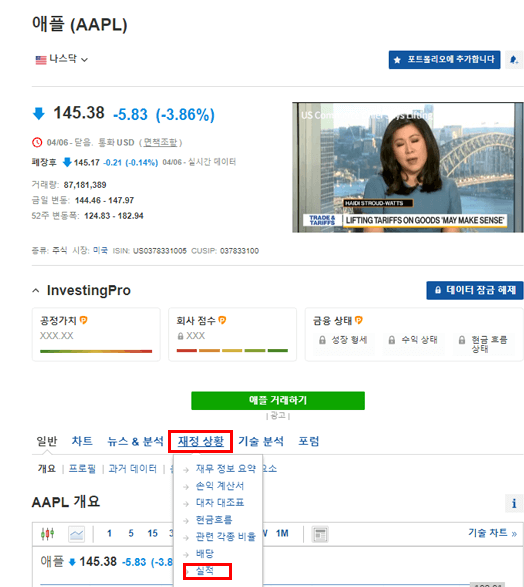
Task: Click the 면책조항 disclaimer link
Action: (x=160, y=142)
